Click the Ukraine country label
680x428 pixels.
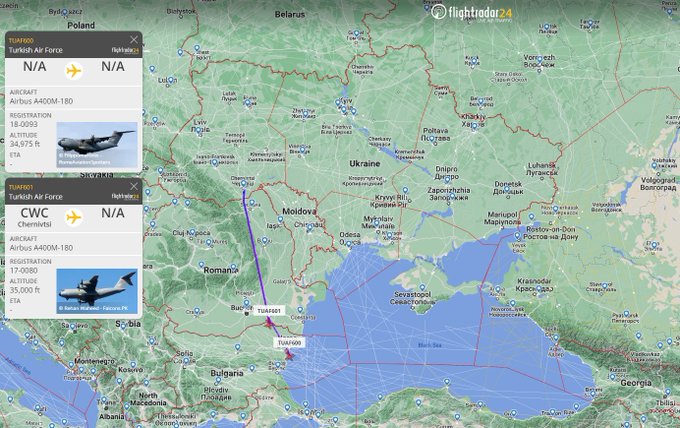coord(365,163)
